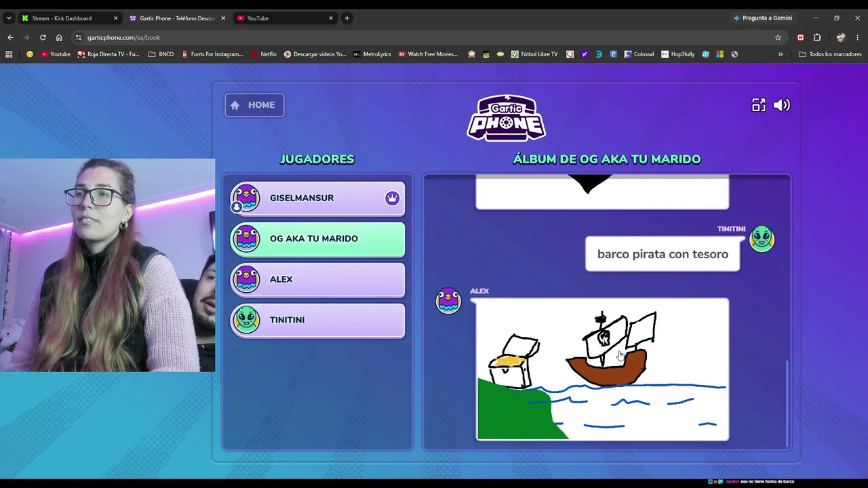Screen dimensions: 868x488
Task: Bookmark this page with the star icon
Action: [x=778, y=37]
